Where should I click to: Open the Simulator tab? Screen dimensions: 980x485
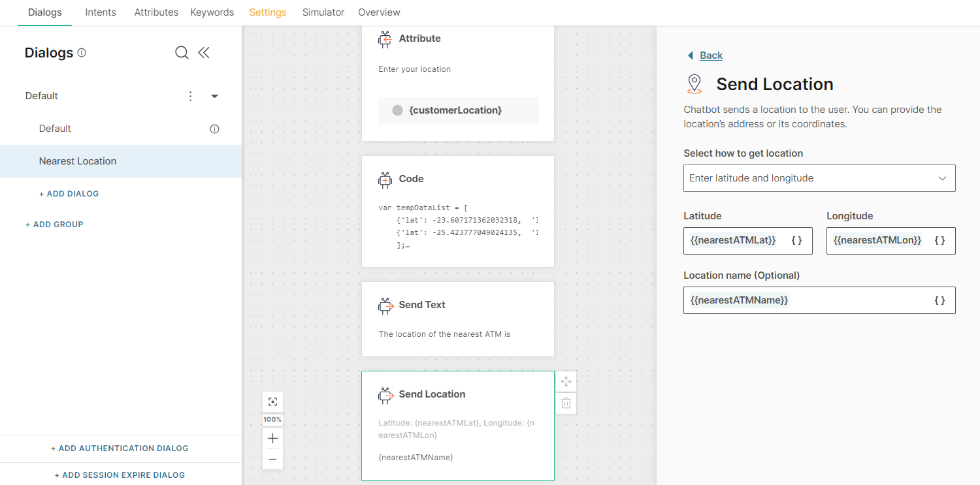(323, 12)
